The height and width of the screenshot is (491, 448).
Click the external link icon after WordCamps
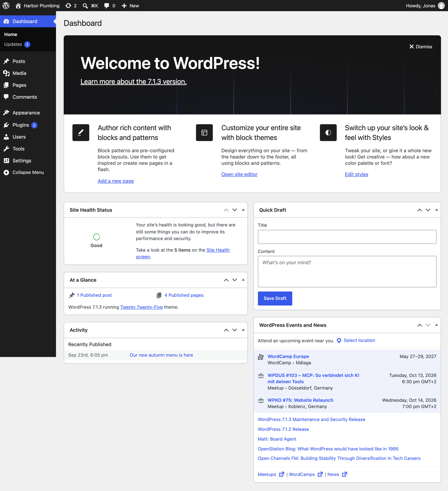(320, 474)
